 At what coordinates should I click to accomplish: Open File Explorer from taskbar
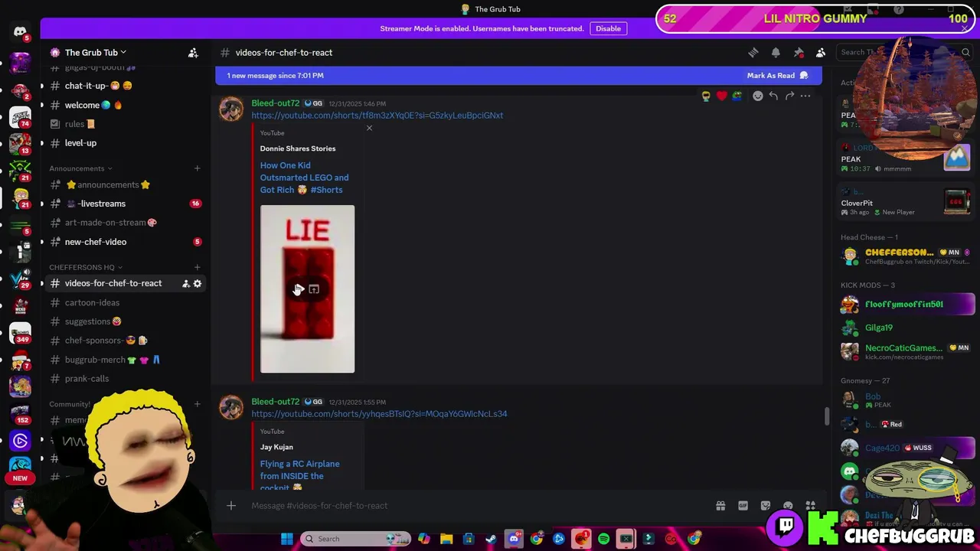pos(446,539)
